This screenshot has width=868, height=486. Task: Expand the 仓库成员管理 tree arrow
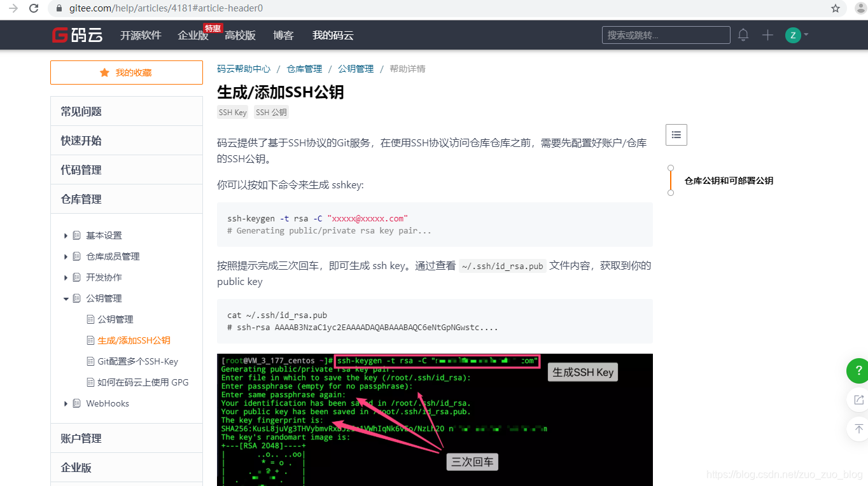(x=66, y=256)
